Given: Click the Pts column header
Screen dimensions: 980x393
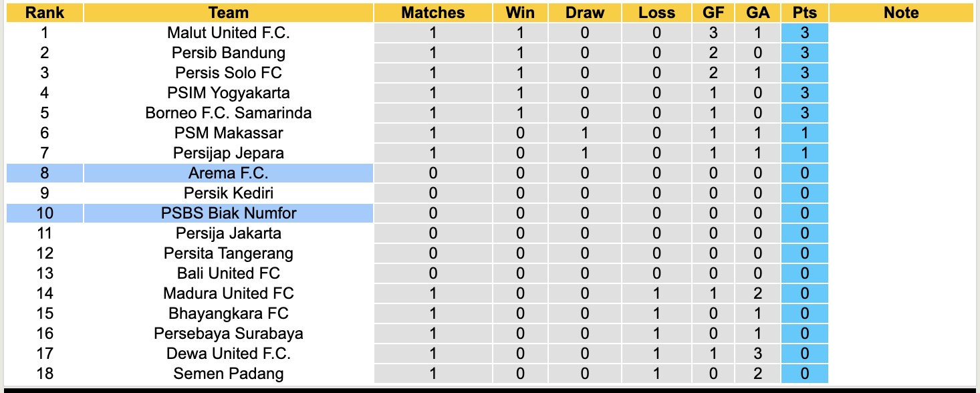Looking at the screenshot, I should tap(804, 13).
